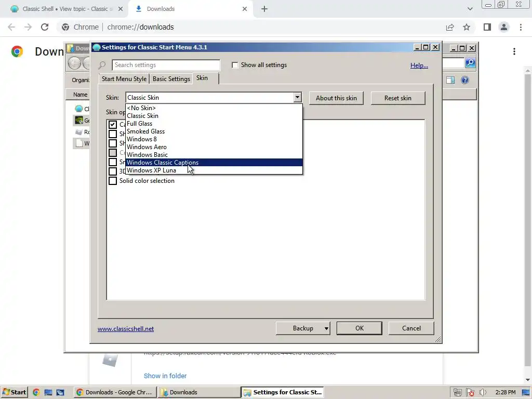Viewport: 532px width, 399px height.
Task: Toggle the Explorer preview pane icon
Action: point(450,80)
